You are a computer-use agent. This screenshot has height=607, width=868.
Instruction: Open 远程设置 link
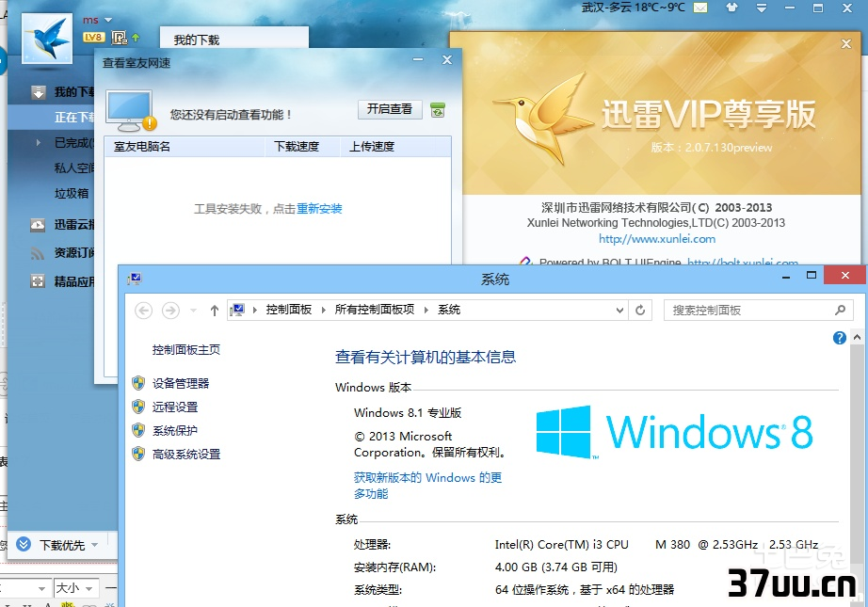tap(175, 407)
